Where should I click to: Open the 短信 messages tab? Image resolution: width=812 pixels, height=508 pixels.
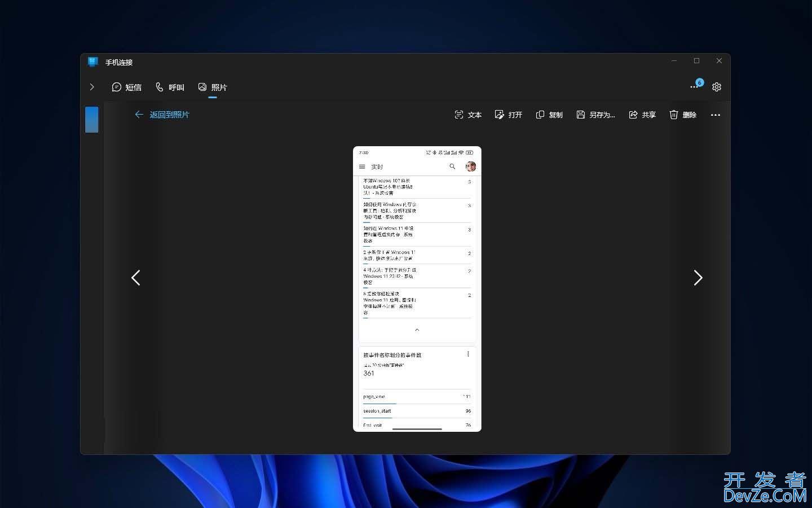click(126, 87)
